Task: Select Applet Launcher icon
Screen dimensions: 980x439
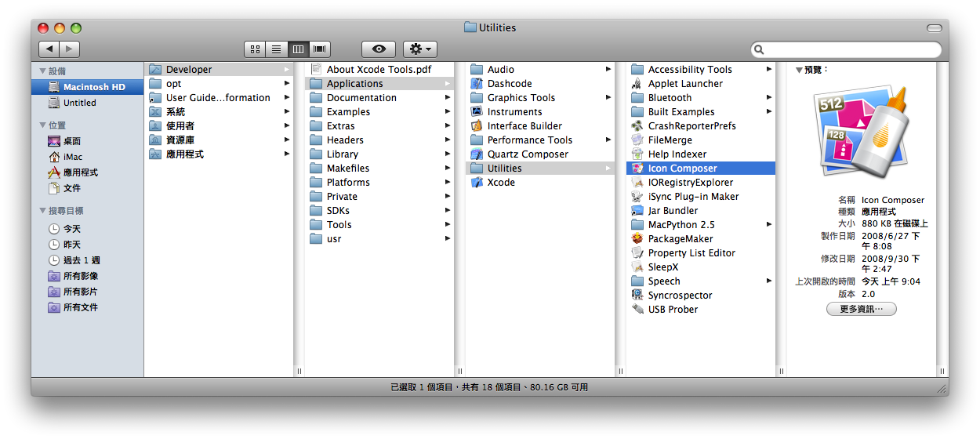Action: [637, 84]
